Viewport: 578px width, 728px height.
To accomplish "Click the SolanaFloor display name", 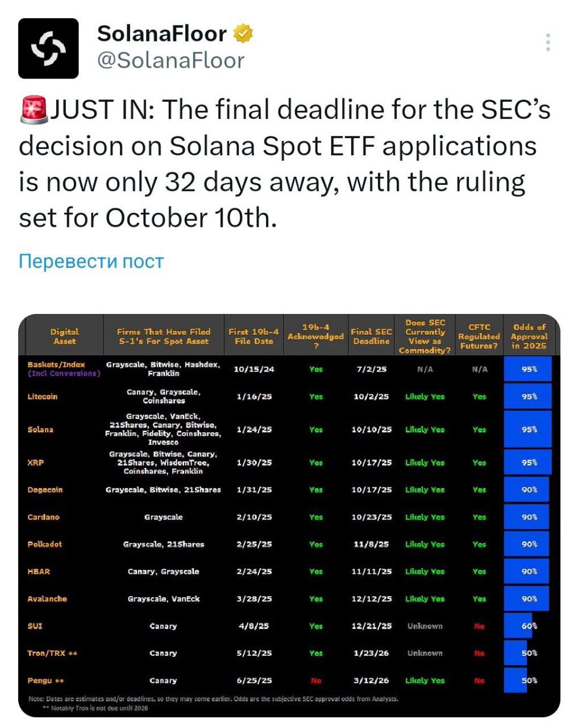I will coord(162,34).
